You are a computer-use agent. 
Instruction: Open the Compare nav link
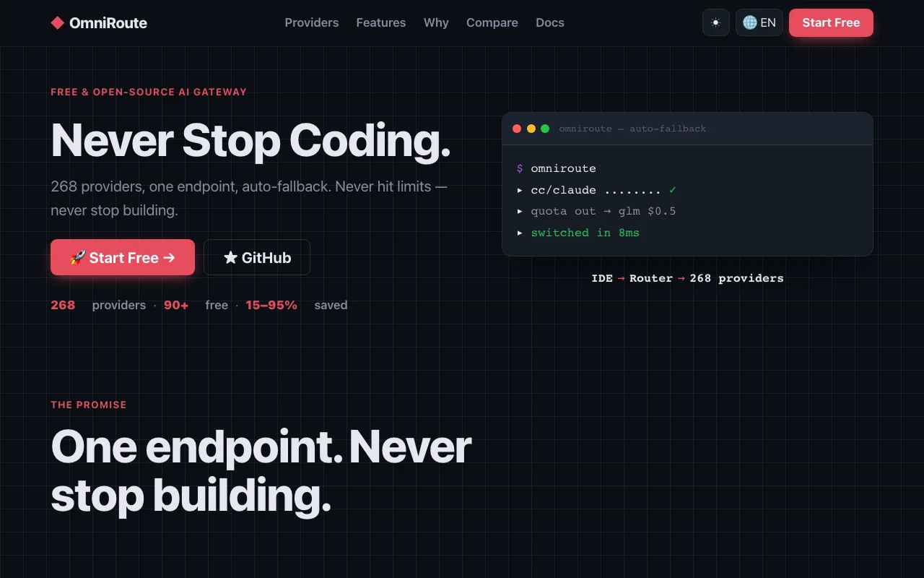pos(492,22)
